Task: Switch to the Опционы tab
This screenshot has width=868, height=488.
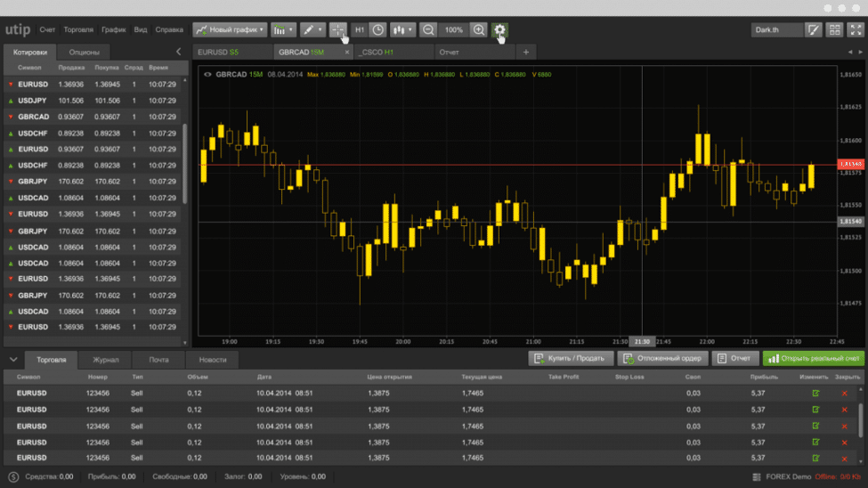Action: coord(85,52)
